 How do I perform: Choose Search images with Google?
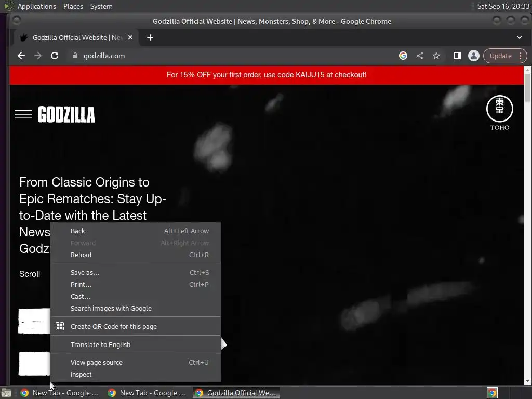tap(136, 309)
